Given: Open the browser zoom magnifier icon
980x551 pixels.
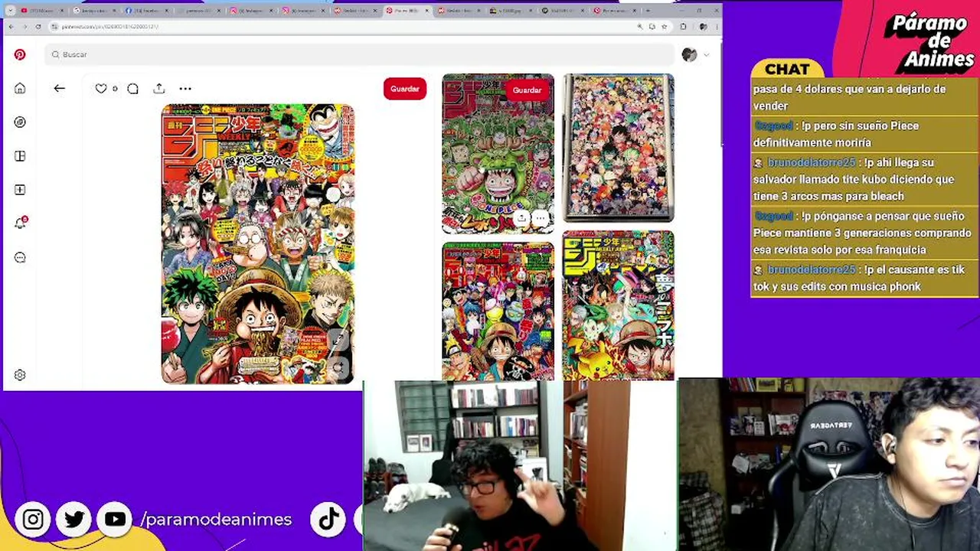Looking at the screenshot, I should (640, 27).
